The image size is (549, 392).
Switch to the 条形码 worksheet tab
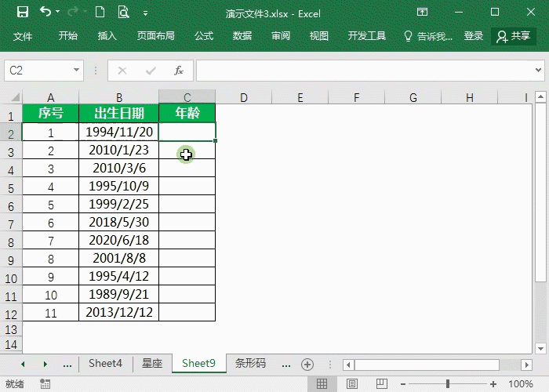[250, 363]
